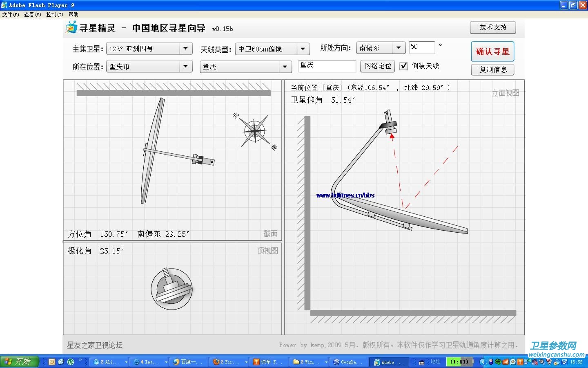Click the LNB polarization angle dial icon

pyautogui.click(x=171, y=289)
